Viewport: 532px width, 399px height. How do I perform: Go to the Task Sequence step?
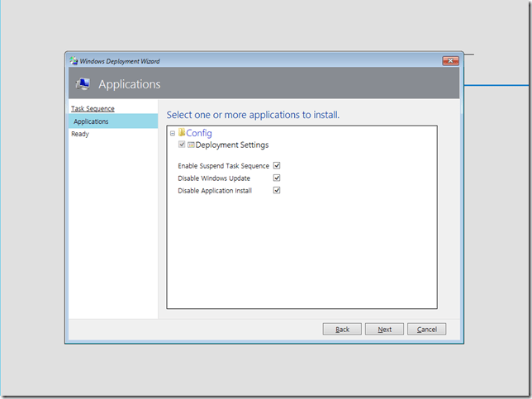[x=93, y=108]
